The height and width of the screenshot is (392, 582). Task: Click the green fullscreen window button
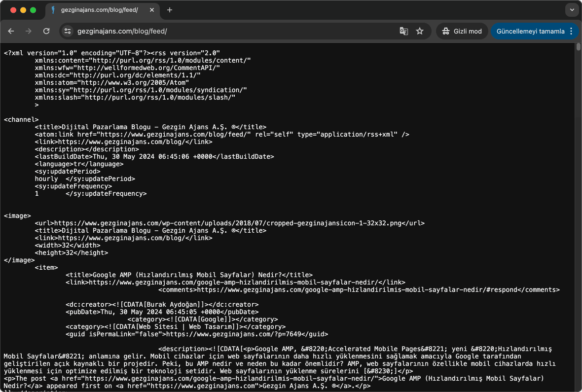(x=33, y=10)
